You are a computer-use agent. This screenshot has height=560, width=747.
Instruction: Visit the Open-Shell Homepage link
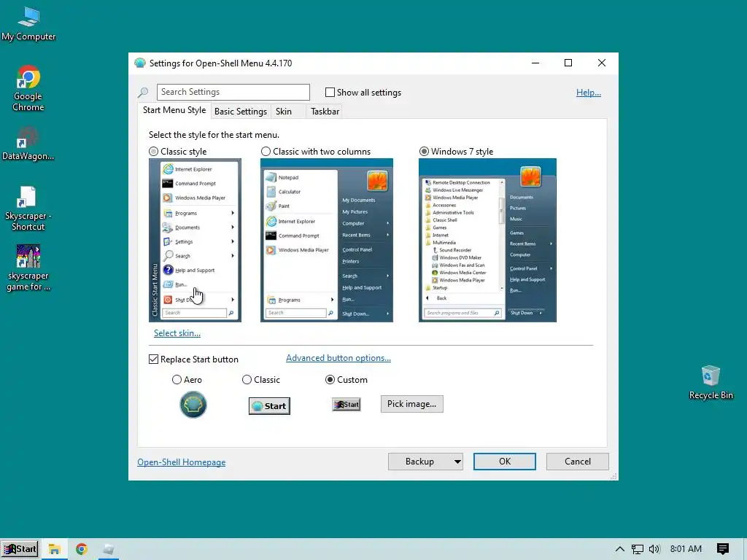pyautogui.click(x=182, y=462)
